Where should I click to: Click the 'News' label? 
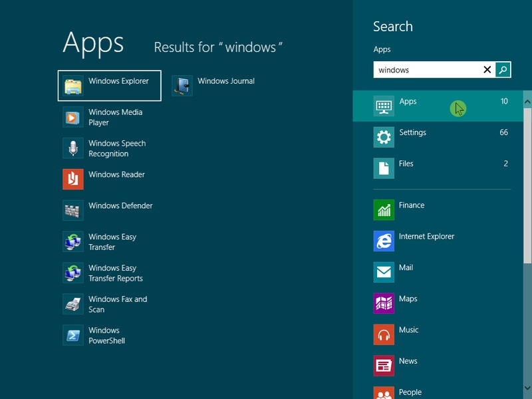click(408, 361)
